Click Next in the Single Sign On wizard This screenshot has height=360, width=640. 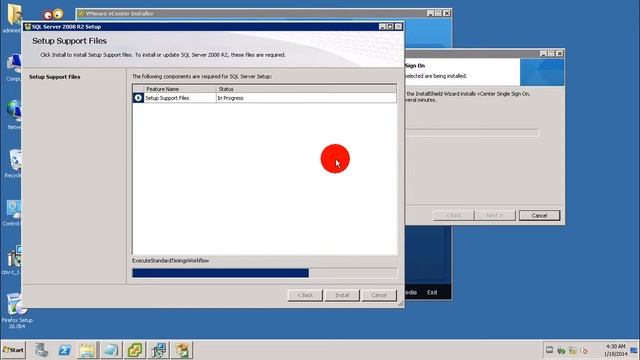tap(495, 215)
